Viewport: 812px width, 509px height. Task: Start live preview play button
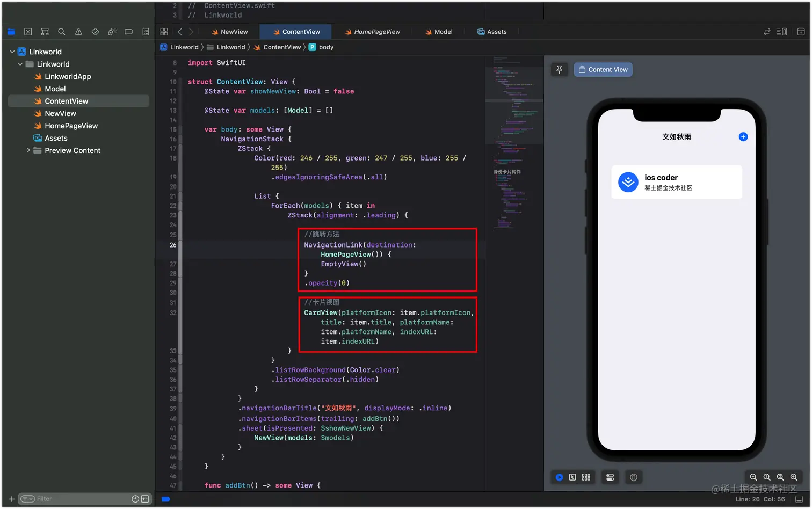(559, 477)
